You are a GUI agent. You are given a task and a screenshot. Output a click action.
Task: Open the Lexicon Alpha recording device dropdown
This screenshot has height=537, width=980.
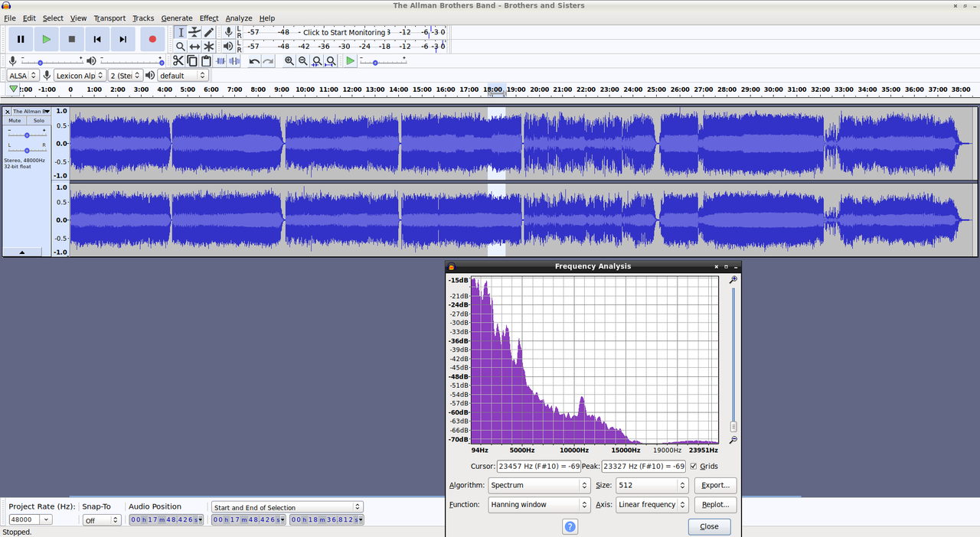(x=80, y=75)
